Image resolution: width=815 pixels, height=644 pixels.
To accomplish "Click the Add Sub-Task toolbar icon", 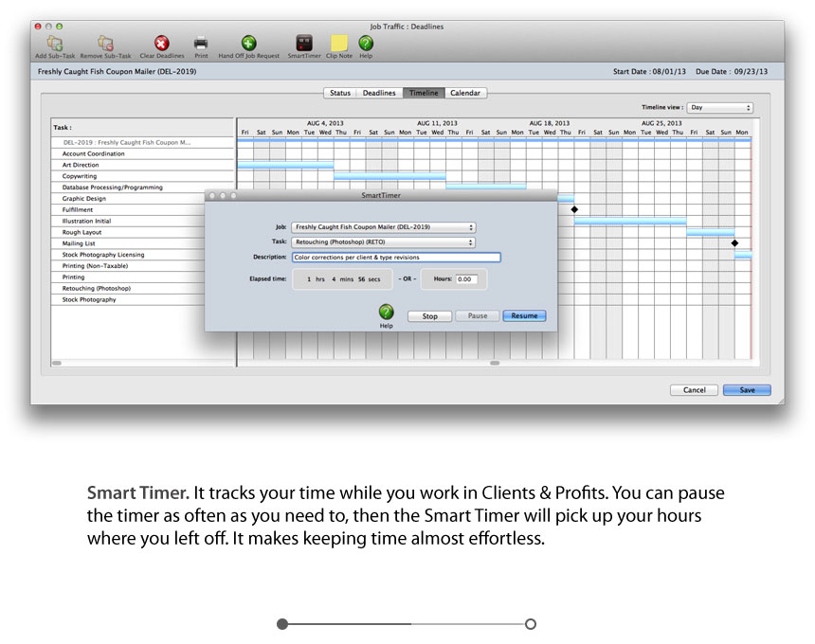I will (x=54, y=43).
